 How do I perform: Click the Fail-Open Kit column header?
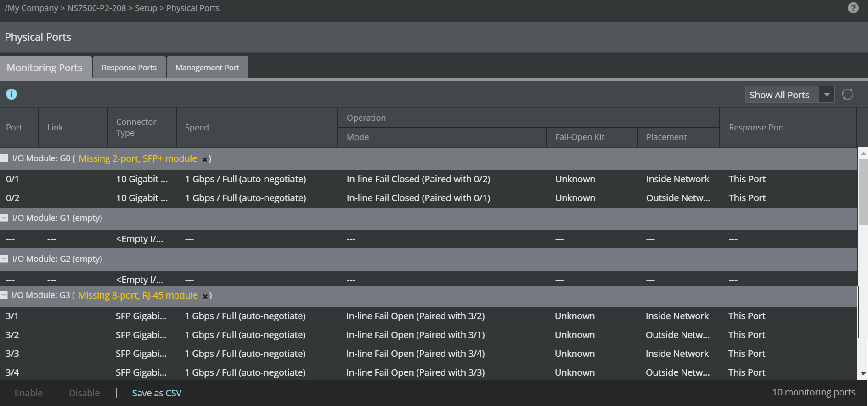click(x=592, y=137)
